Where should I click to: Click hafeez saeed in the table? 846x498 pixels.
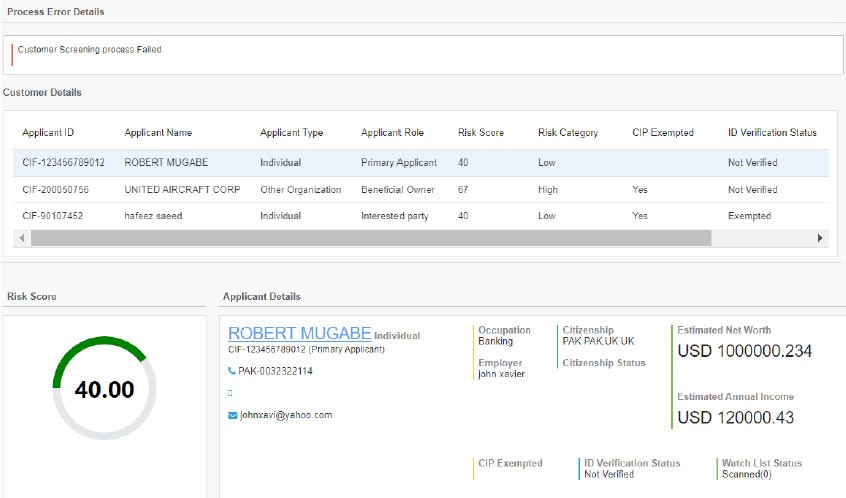click(153, 216)
